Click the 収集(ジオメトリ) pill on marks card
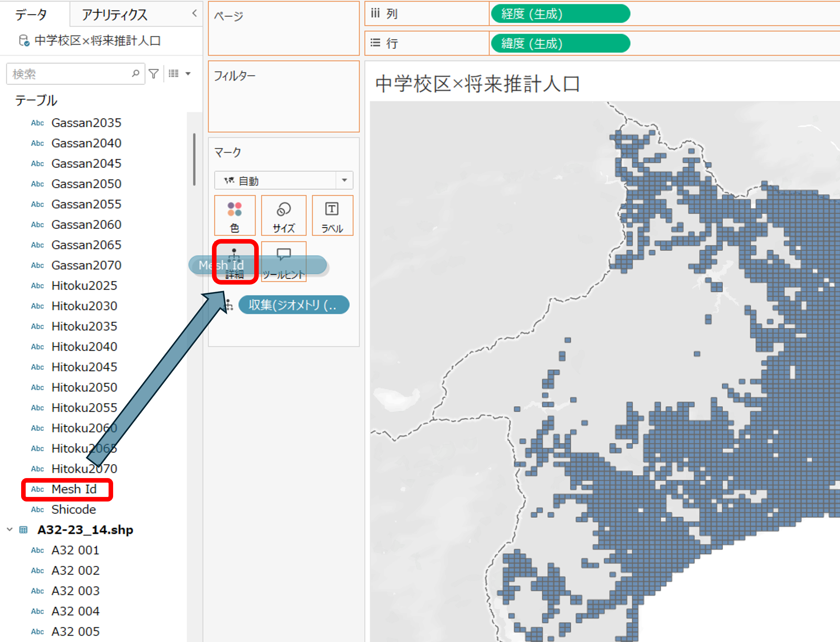This screenshot has width=840, height=642. pos(294,304)
